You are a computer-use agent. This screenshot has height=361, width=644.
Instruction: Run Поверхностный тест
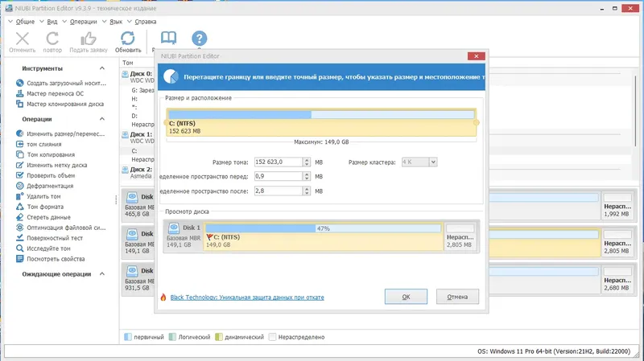(x=49, y=238)
